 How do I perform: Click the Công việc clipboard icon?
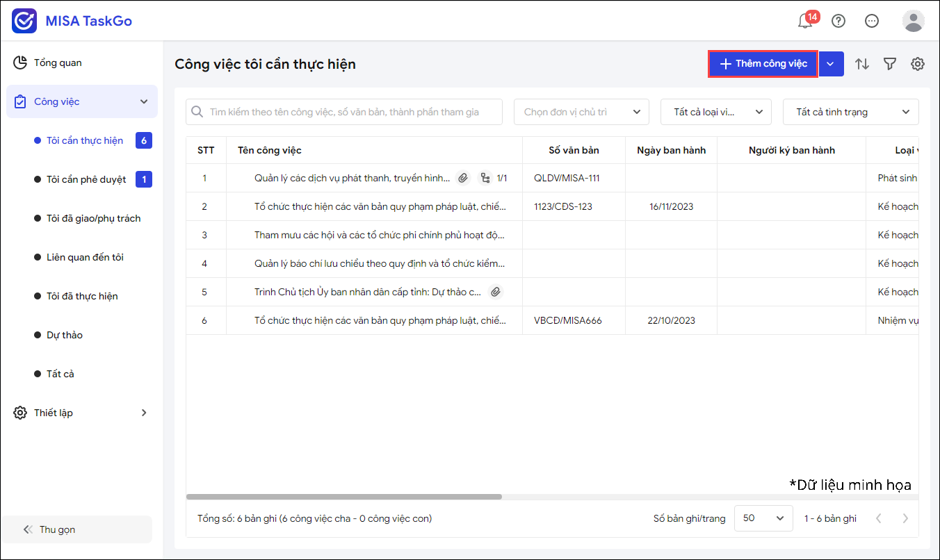pos(21,101)
